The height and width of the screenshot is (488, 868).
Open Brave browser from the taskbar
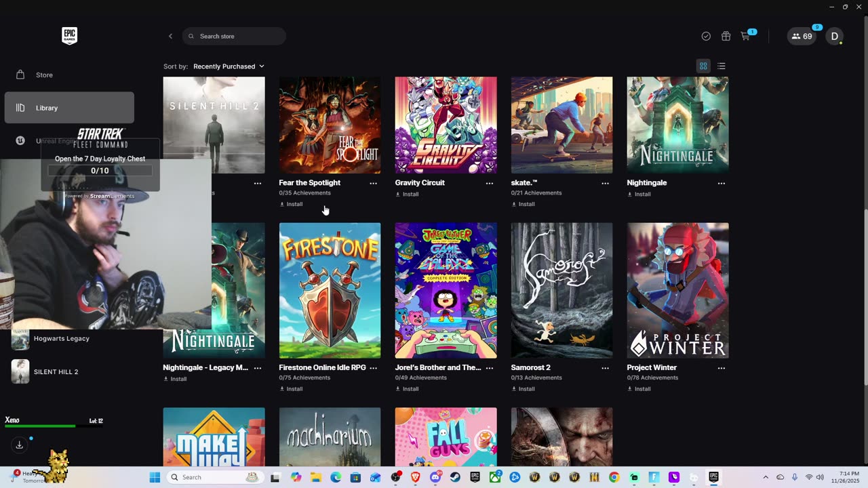tap(415, 477)
